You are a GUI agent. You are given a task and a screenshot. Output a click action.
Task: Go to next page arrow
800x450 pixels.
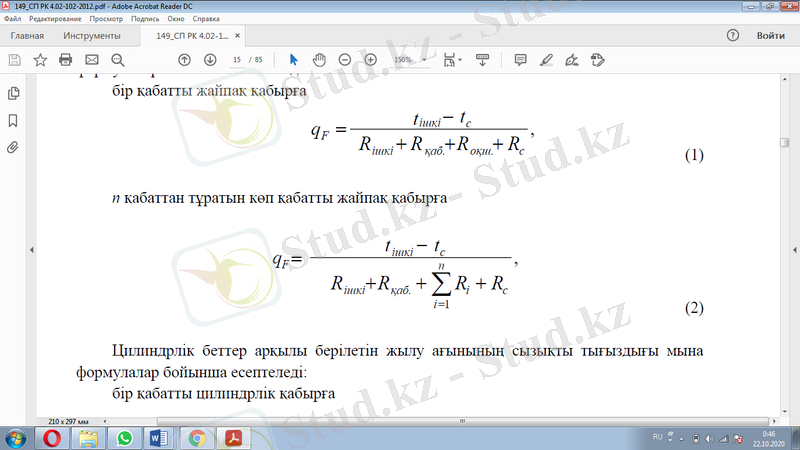pyautogui.click(x=210, y=60)
